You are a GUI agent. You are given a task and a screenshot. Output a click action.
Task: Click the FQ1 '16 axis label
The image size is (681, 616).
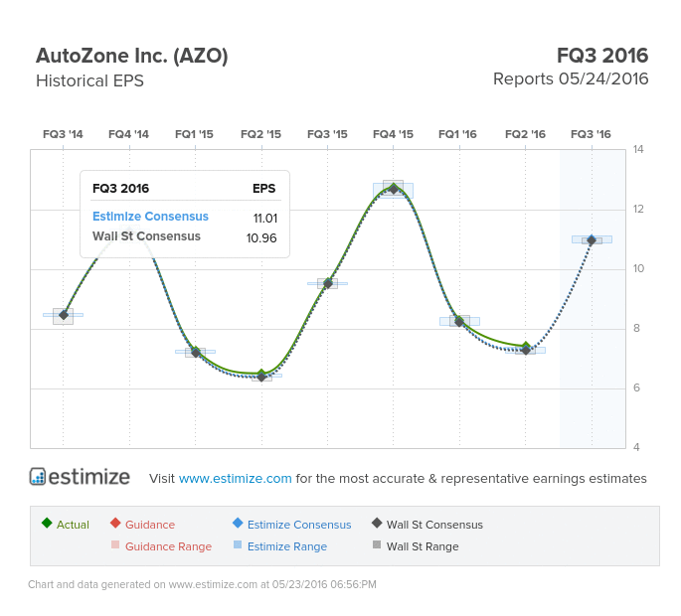point(457,134)
